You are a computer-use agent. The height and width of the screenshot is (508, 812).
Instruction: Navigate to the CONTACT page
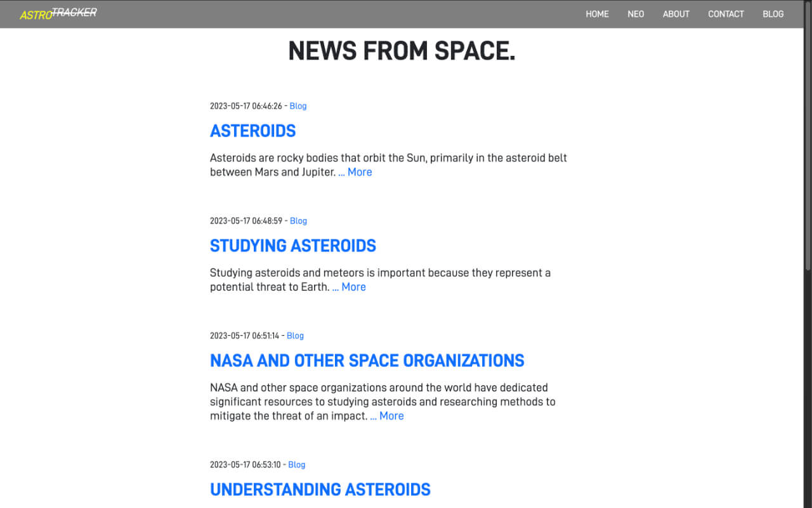[x=726, y=14]
